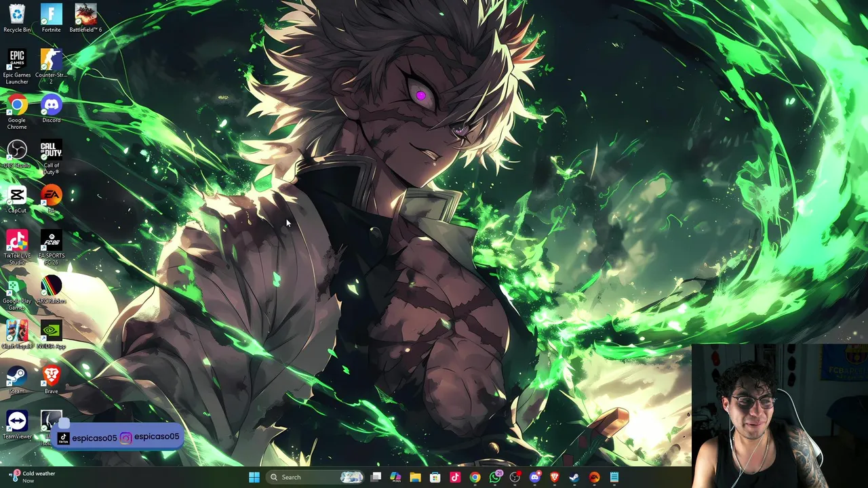Screen dimensions: 868x488
Task: Open Google Play Games desktop shortcut
Action: 17,293
